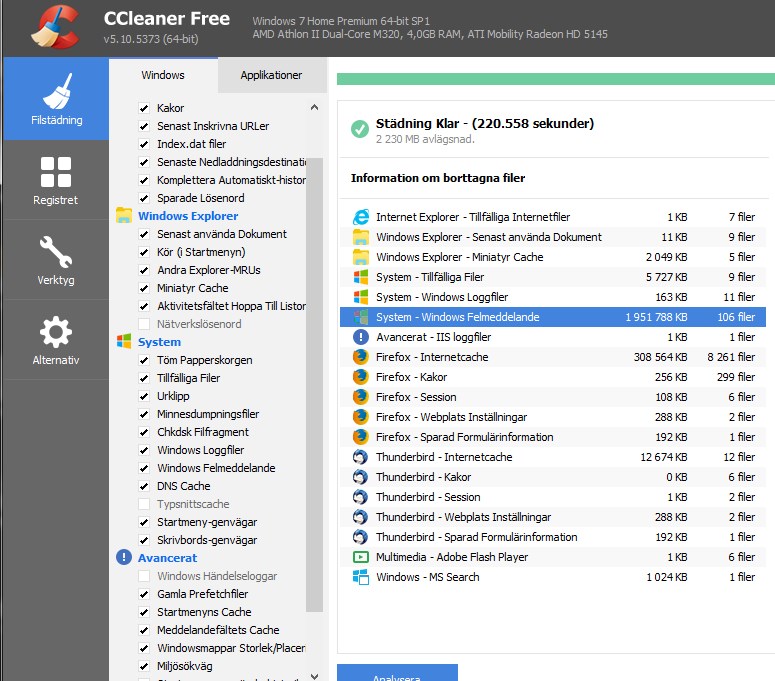Click the Windows - MS Search icon
The width and height of the screenshot is (775, 681).
coord(361,577)
